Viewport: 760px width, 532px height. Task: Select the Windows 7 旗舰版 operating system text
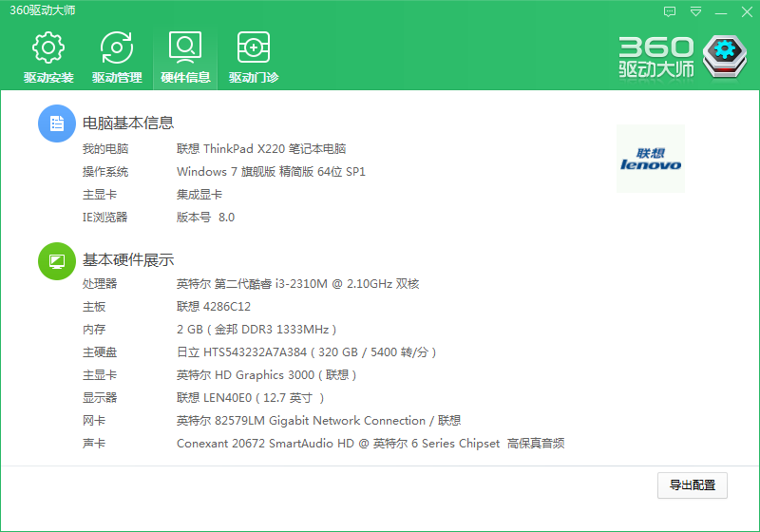click(271, 172)
